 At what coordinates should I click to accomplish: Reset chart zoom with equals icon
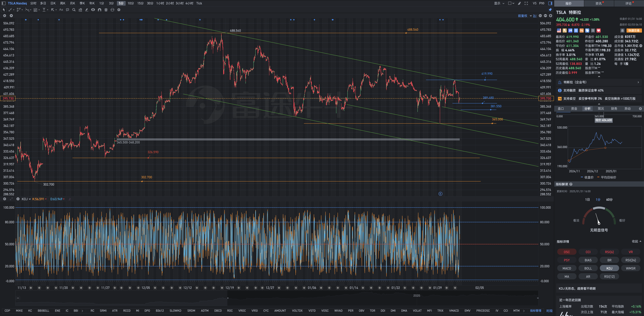(x=540, y=16)
